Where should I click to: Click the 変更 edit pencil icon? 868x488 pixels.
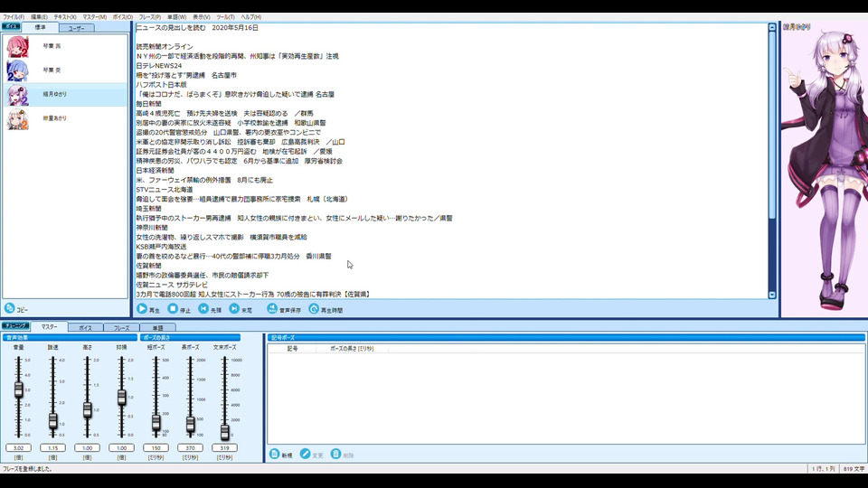point(305,454)
